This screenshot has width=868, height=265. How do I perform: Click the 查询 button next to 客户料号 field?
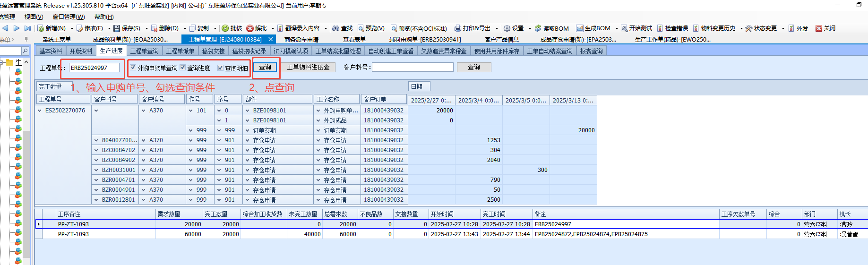474,68
